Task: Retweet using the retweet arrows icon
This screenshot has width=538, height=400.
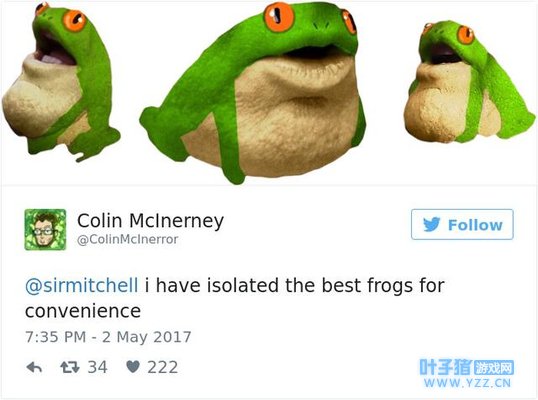Action: (70, 368)
